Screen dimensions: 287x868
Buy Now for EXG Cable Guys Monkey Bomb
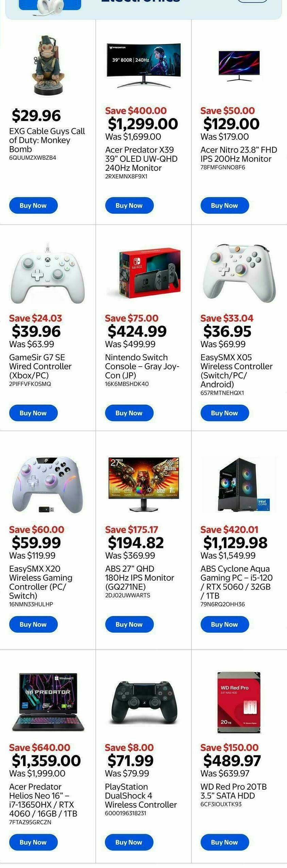click(33, 205)
